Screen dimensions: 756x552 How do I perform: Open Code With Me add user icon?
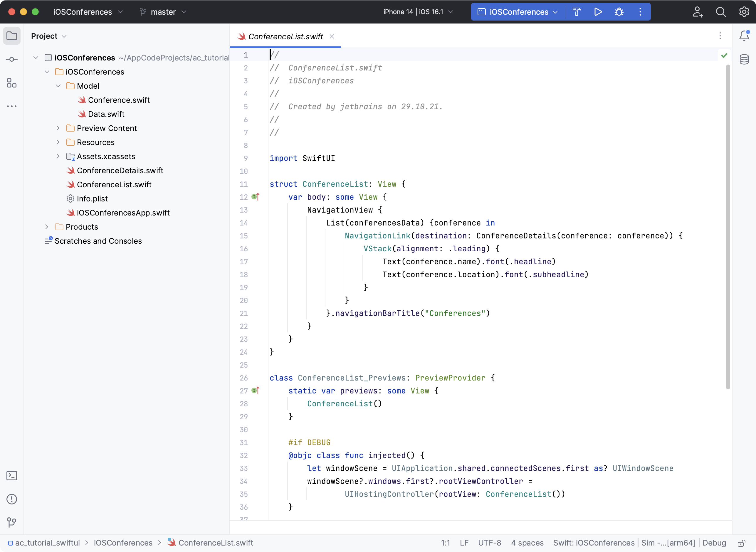(698, 12)
